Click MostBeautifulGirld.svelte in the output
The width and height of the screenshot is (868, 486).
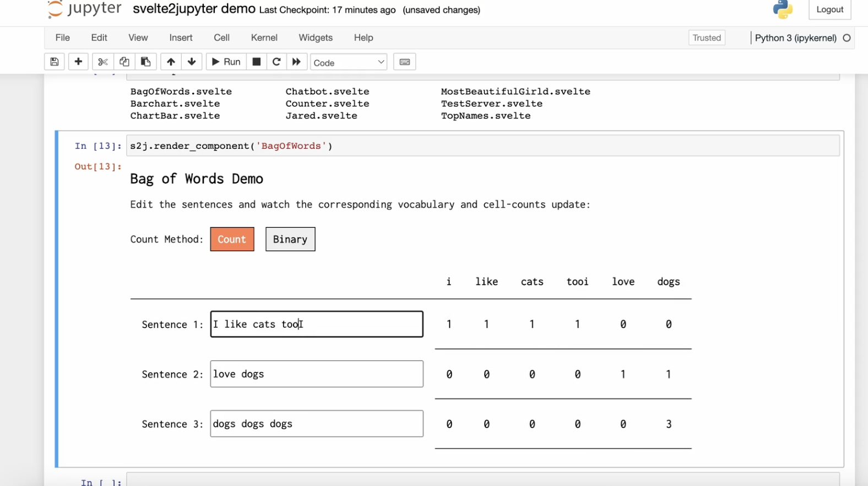[x=516, y=91]
